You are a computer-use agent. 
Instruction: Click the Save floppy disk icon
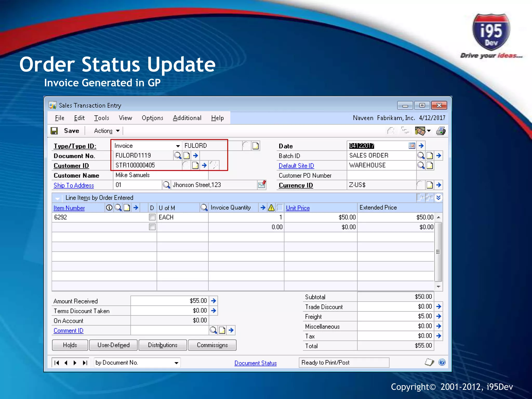[54, 131]
